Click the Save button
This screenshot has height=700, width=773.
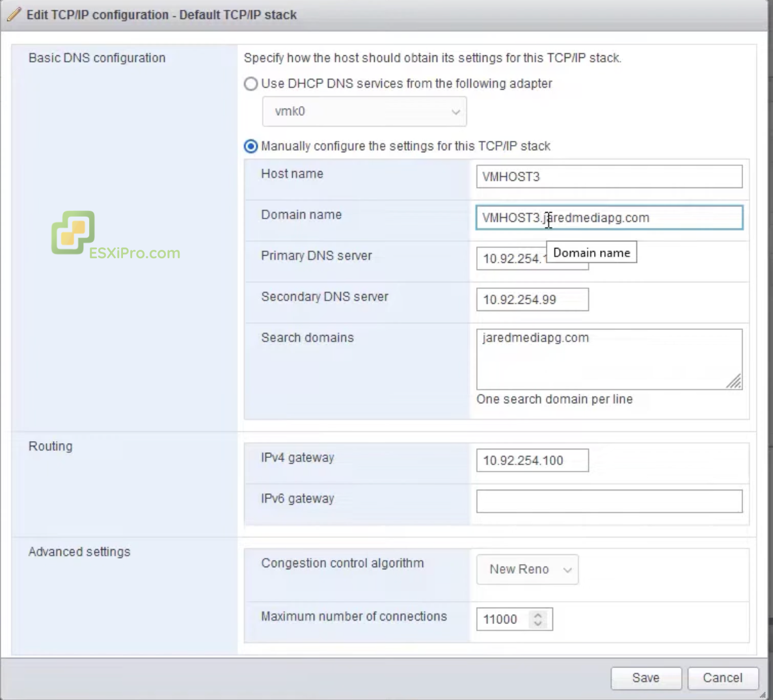click(645, 678)
